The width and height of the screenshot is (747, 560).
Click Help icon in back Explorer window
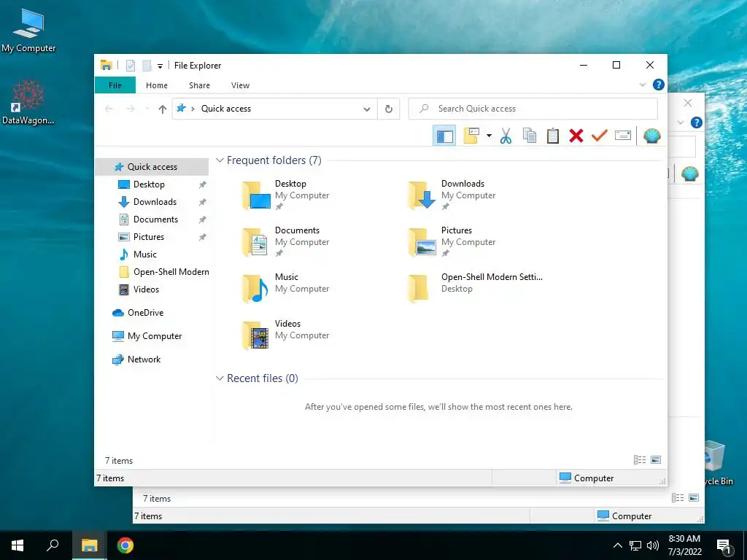point(697,122)
